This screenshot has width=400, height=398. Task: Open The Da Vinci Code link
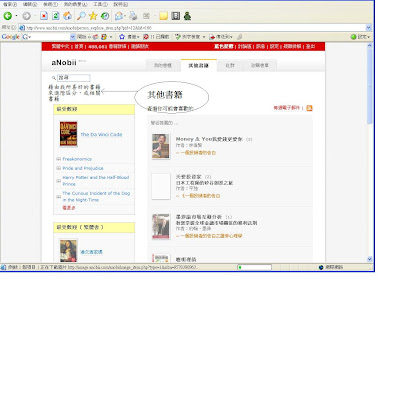point(101,135)
